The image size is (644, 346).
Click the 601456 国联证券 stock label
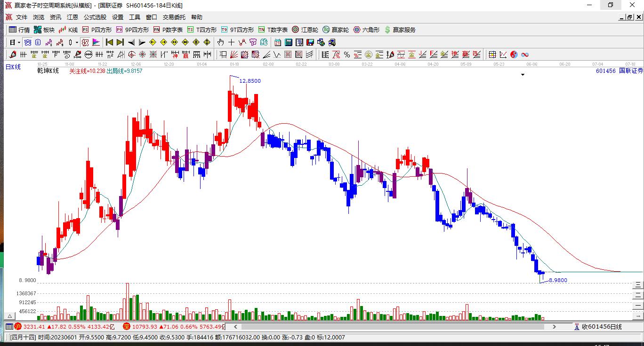tap(619, 71)
